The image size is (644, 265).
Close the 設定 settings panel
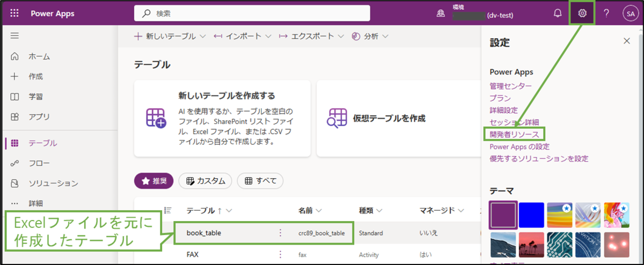pos(626,41)
